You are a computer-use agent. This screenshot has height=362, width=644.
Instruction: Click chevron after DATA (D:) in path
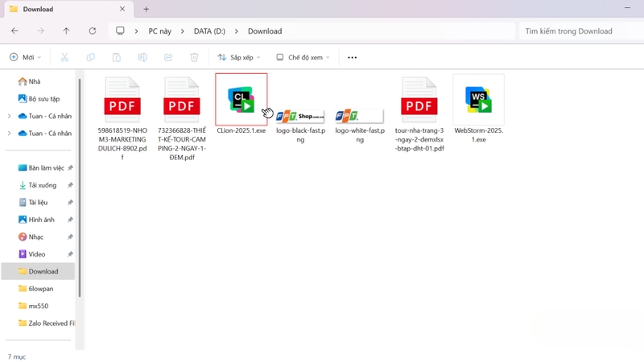point(236,31)
